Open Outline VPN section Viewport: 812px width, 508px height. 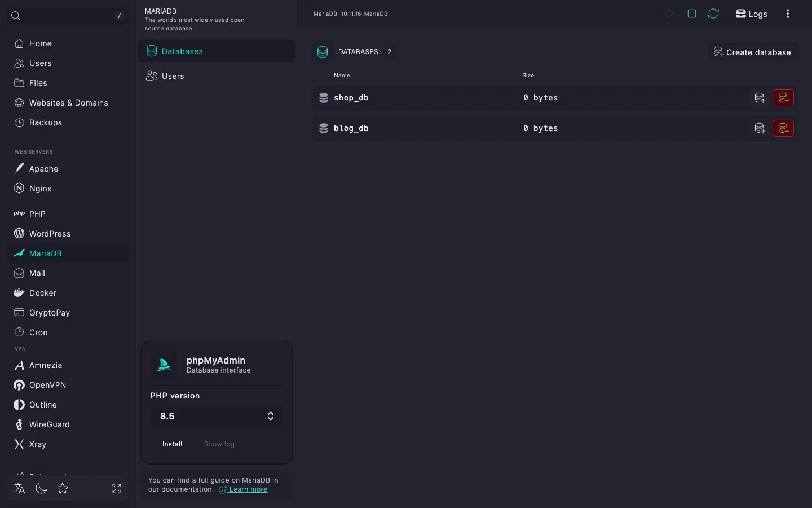tap(68, 405)
